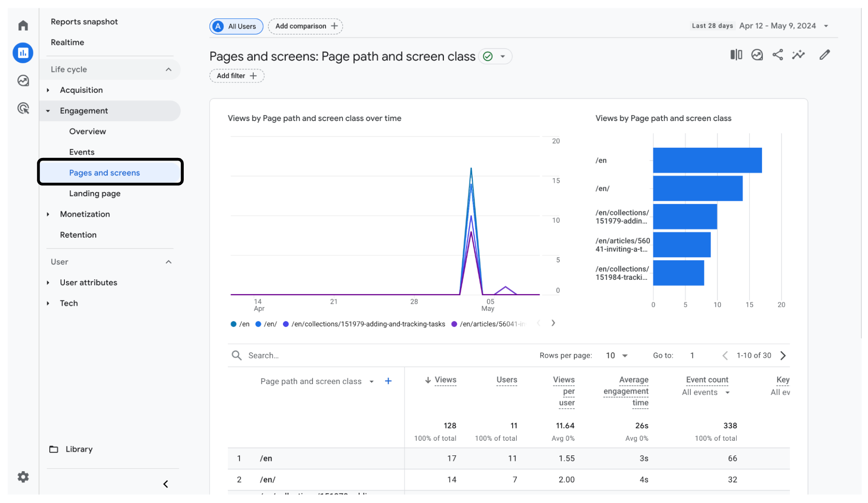Screen dimensions: 868x503
Task: Collapse the left navigation panel
Action: (x=166, y=484)
